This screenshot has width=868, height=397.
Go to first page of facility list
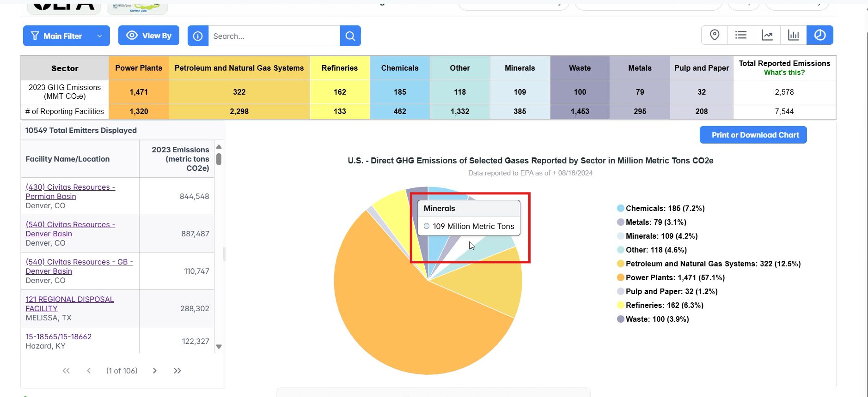(x=66, y=371)
